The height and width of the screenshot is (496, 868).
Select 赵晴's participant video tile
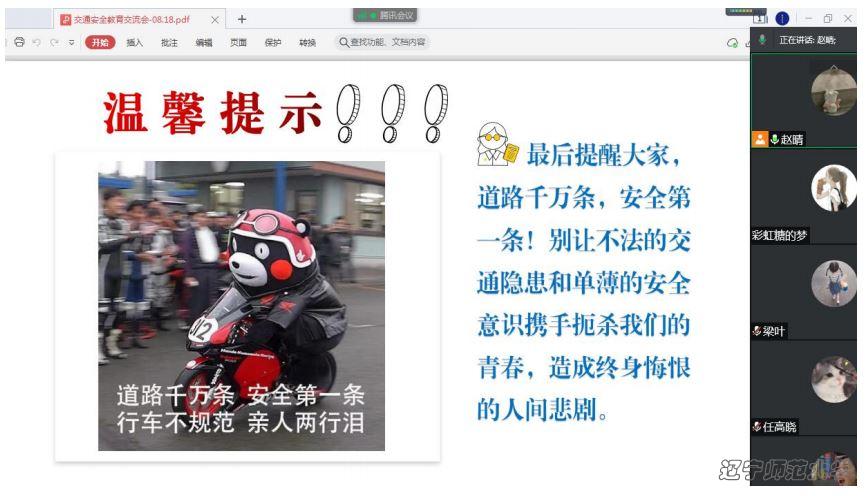[803, 100]
